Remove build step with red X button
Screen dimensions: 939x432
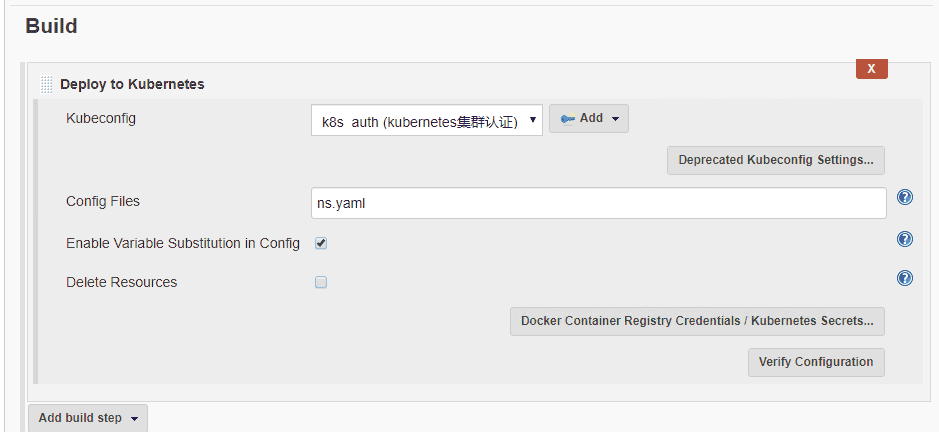871,68
